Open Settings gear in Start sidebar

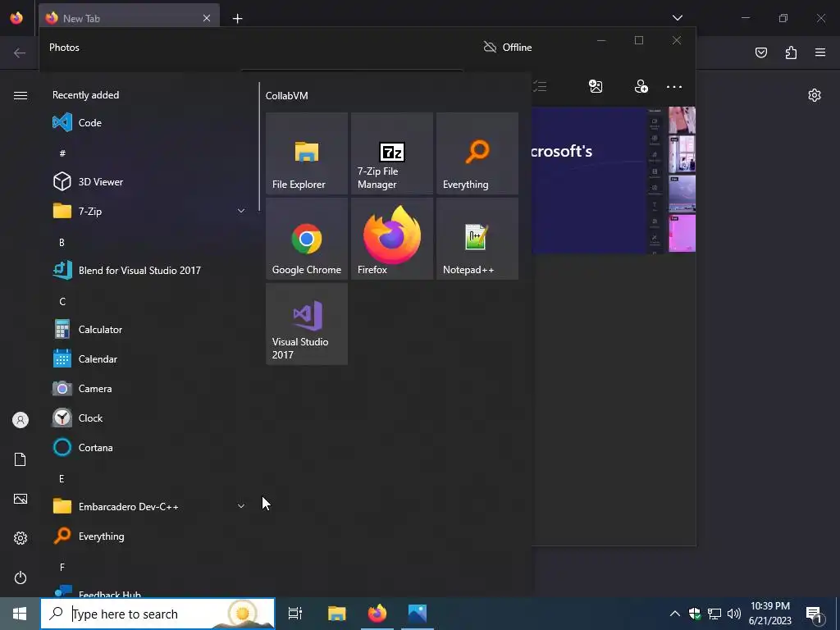click(21, 538)
